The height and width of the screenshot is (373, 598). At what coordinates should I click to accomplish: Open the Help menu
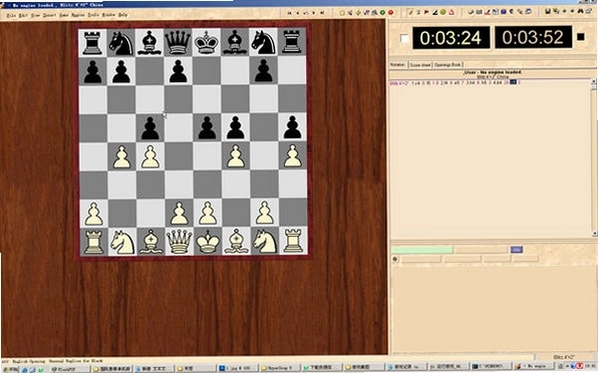pyautogui.click(x=123, y=15)
